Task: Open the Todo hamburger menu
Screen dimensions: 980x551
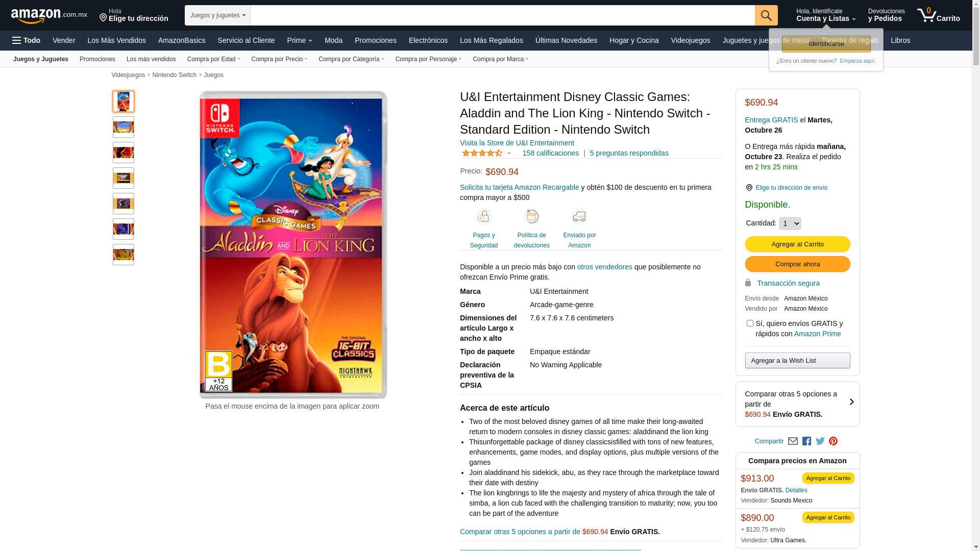Action: [x=27, y=40]
